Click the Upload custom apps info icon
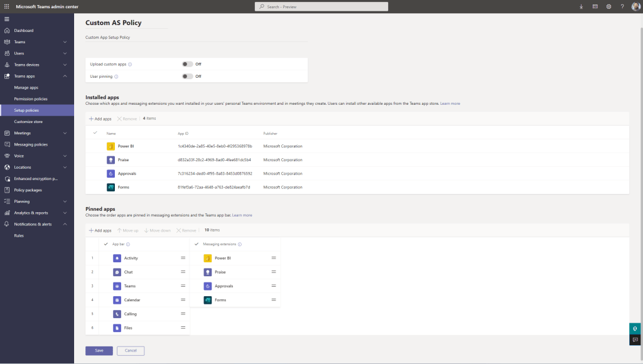 point(130,64)
